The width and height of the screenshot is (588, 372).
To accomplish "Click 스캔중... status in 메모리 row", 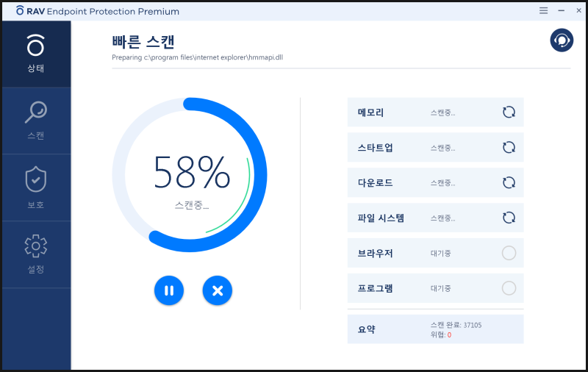I will (x=442, y=112).
